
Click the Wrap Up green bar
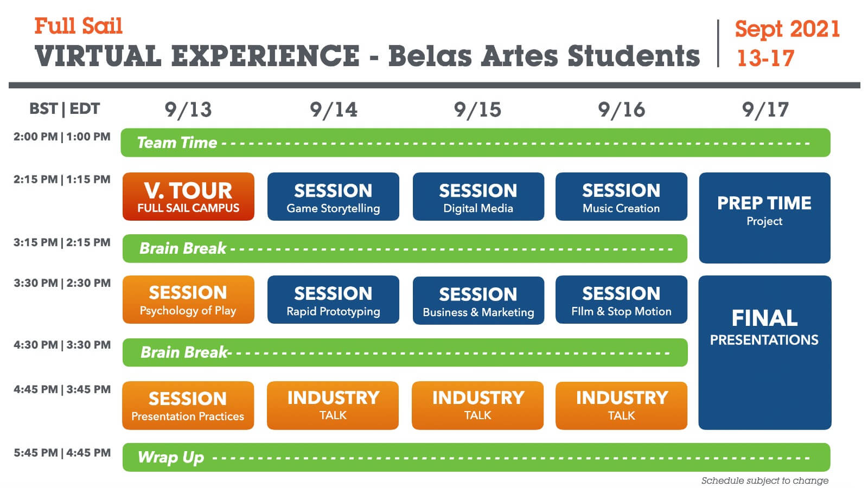476,457
